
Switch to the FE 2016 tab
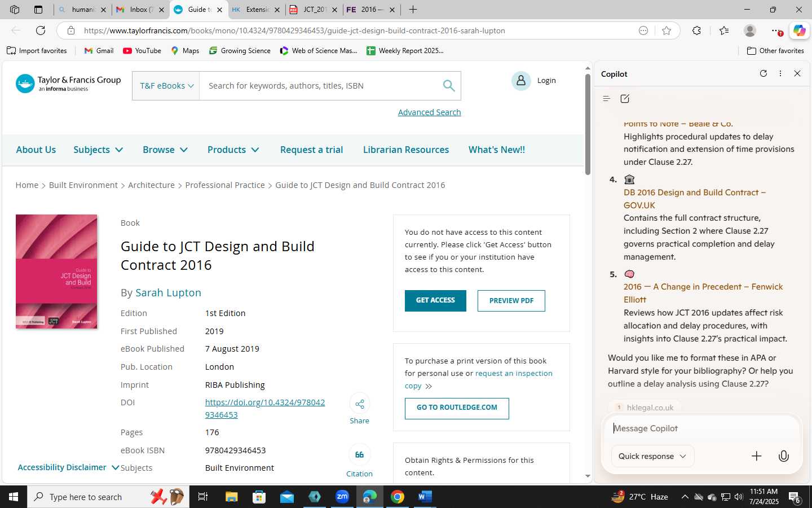pos(371,10)
